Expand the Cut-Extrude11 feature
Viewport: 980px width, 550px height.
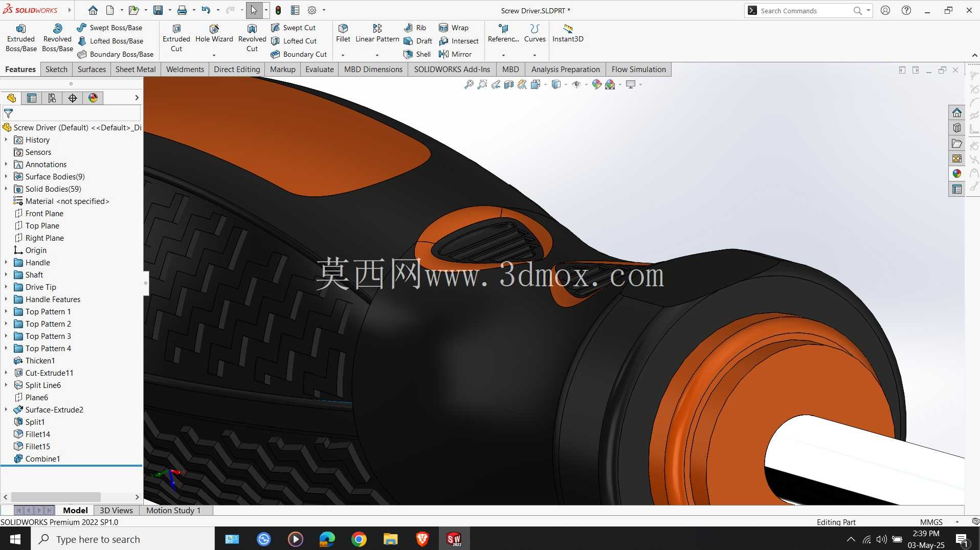[x=6, y=373]
